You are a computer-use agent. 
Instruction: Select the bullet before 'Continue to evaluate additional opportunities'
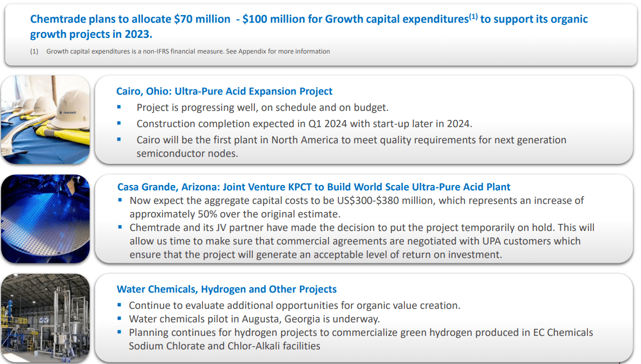point(120,304)
